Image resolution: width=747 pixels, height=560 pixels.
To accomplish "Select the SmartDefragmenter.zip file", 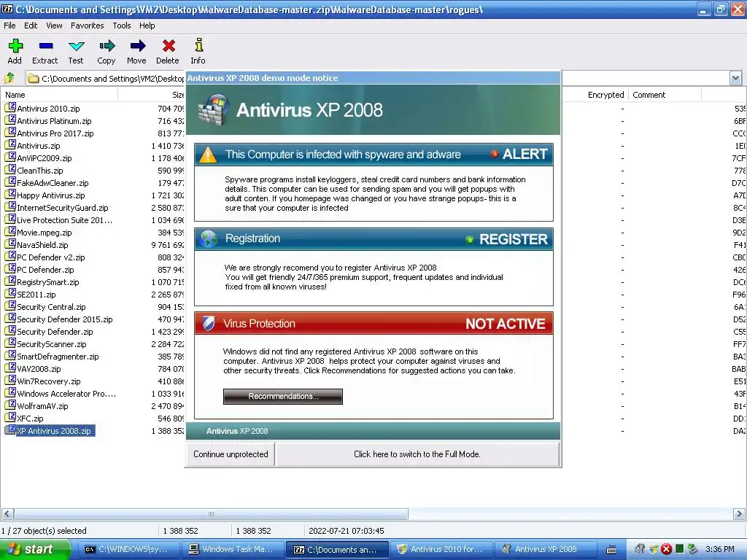I will 58,356.
